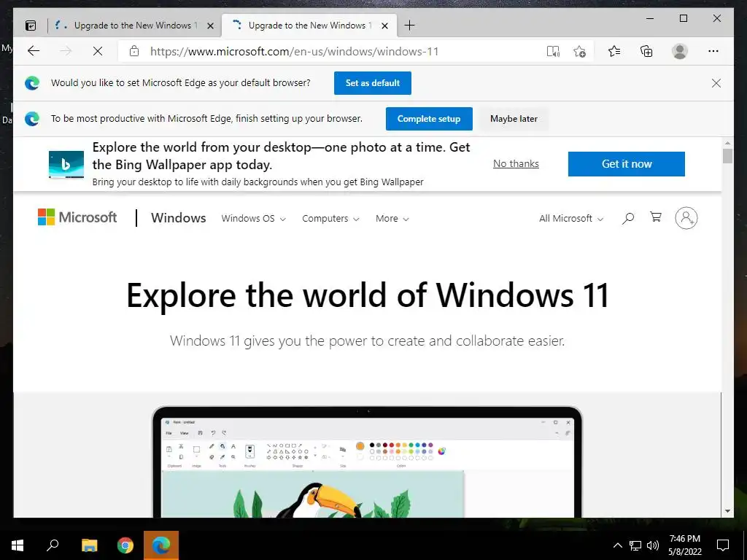747x560 pixels.
Task: Open the Windows home link
Action: (x=178, y=218)
